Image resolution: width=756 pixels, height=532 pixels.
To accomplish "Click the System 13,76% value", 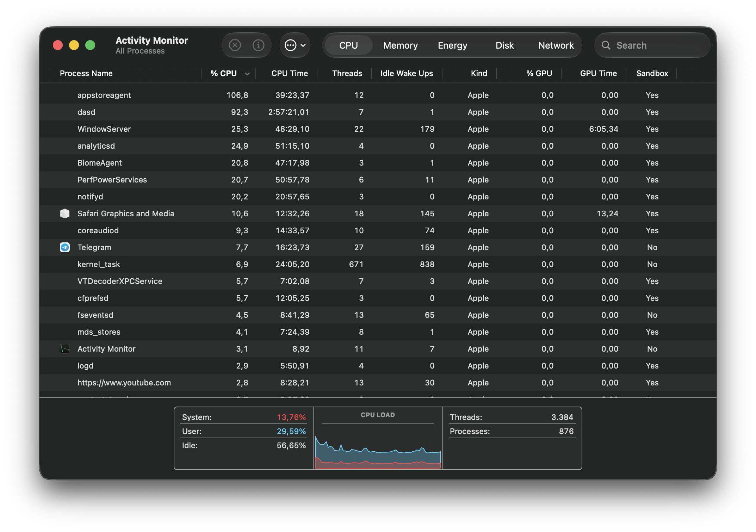I will [291, 417].
